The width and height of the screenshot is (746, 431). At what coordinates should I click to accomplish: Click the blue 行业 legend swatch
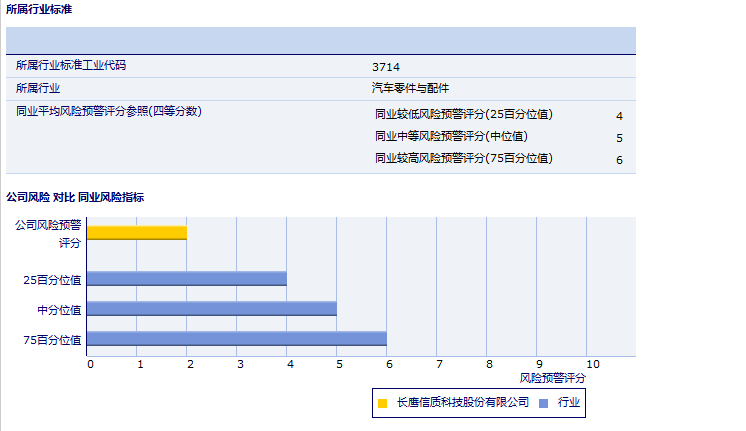544,403
